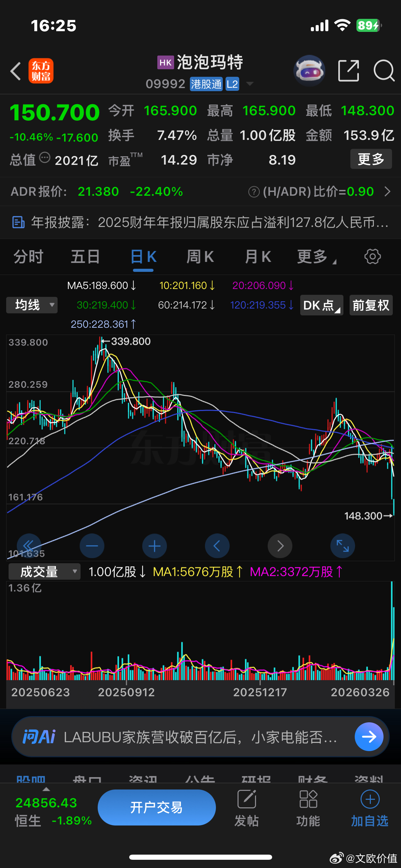Open chart settings gear icon
Screen dimensions: 401x868
[373, 256]
